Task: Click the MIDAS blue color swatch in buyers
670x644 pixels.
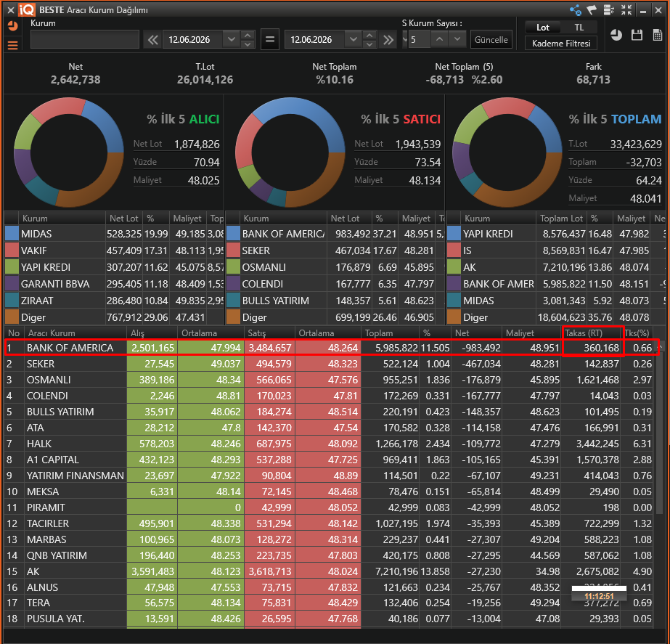Action: pyautogui.click(x=12, y=234)
